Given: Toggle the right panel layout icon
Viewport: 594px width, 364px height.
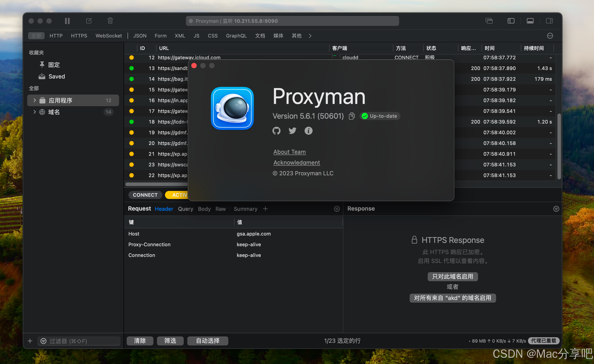Looking at the screenshot, I should pos(549,21).
